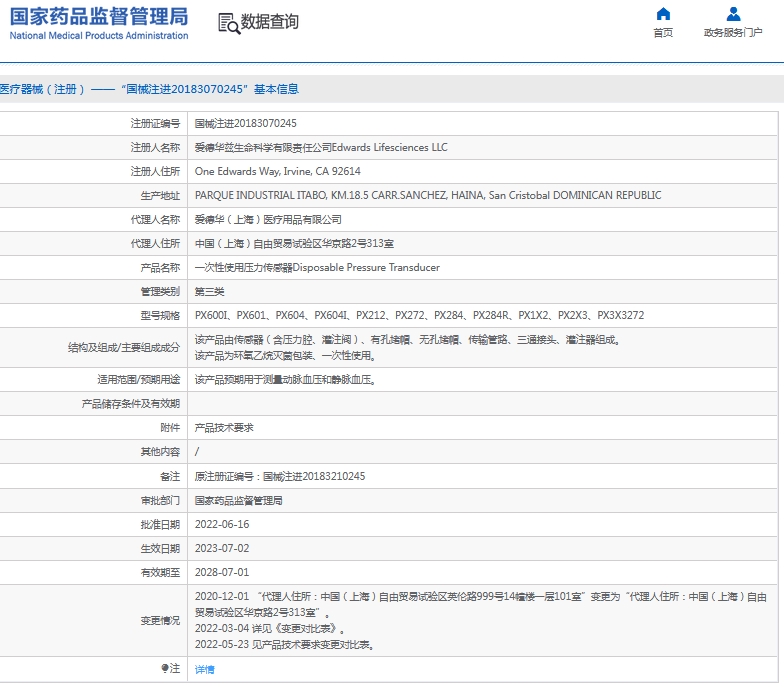Click the 第三类 management category value
Viewport: 784px width, 687px height.
210,292
